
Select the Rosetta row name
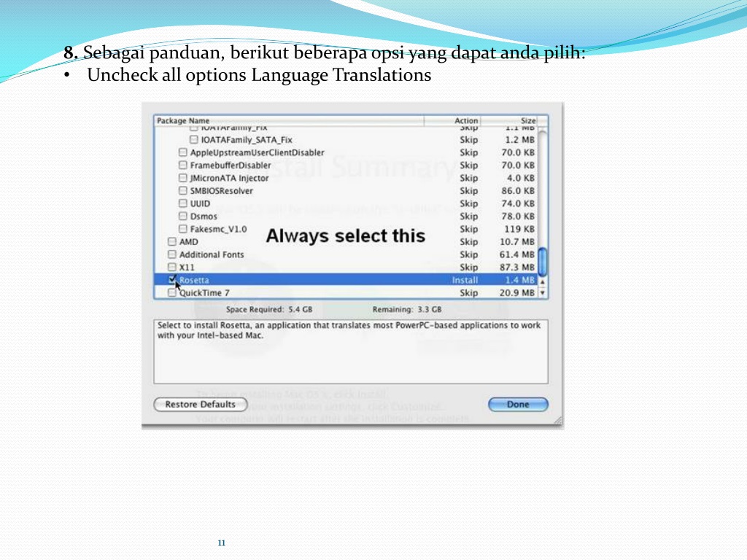click(x=194, y=280)
